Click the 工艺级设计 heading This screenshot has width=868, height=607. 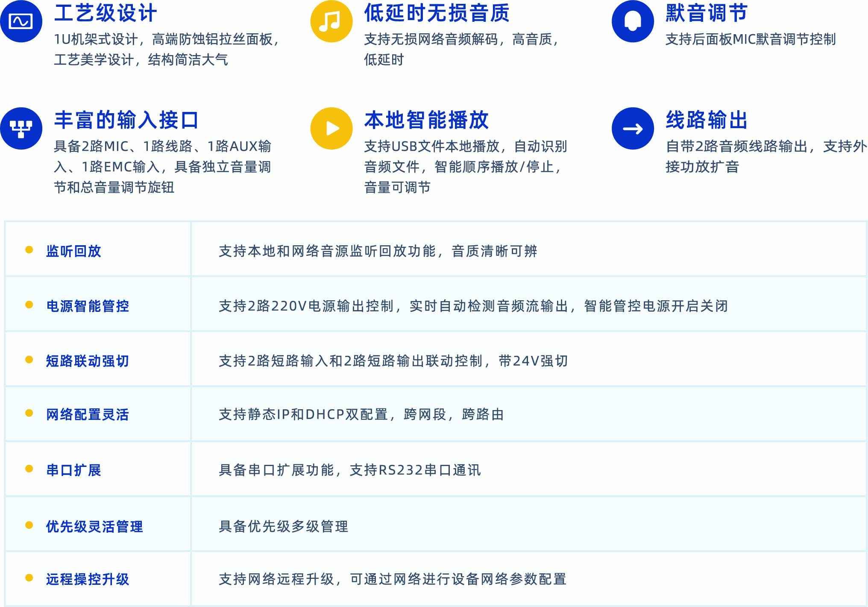[106, 13]
